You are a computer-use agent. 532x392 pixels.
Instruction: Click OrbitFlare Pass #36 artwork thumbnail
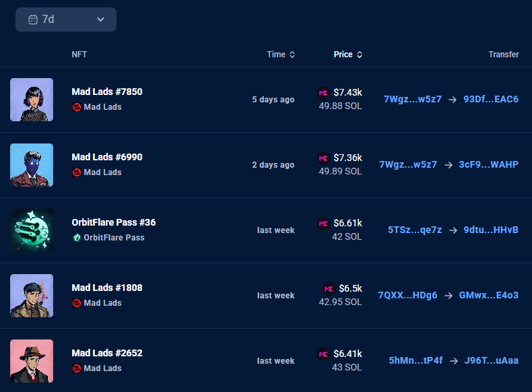32,230
